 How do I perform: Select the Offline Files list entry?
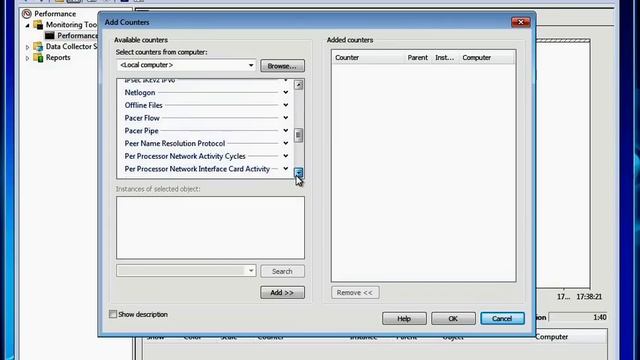click(x=144, y=105)
